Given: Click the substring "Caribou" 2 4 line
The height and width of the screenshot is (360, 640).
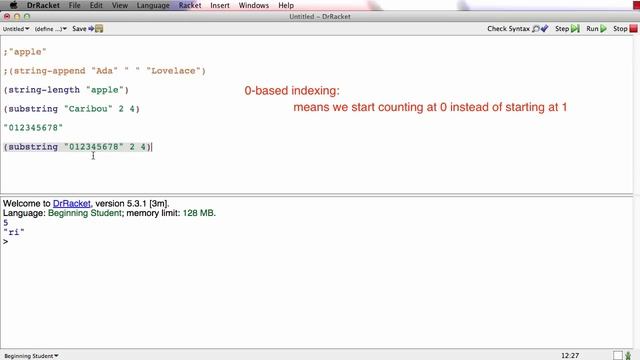Looking at the screenshot, I should point(71,109).
